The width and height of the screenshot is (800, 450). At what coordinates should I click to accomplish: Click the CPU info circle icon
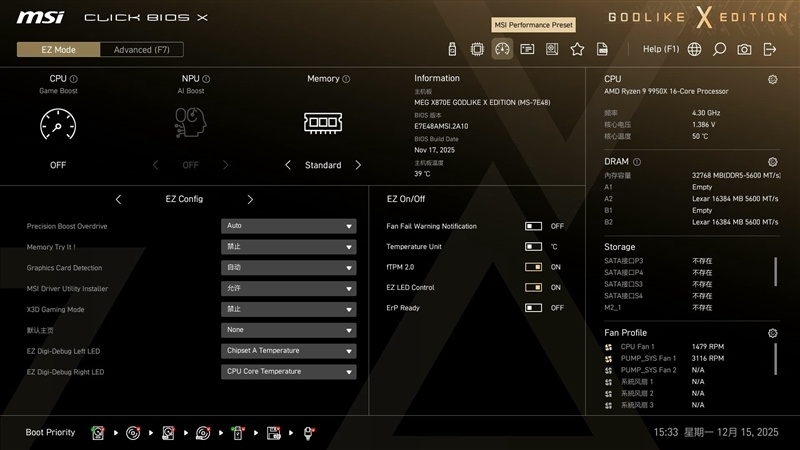73,79
